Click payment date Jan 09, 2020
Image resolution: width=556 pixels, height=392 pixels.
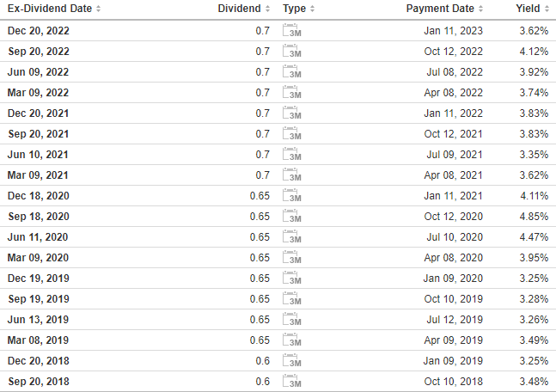pyautogui.click(x=453, y=279)
